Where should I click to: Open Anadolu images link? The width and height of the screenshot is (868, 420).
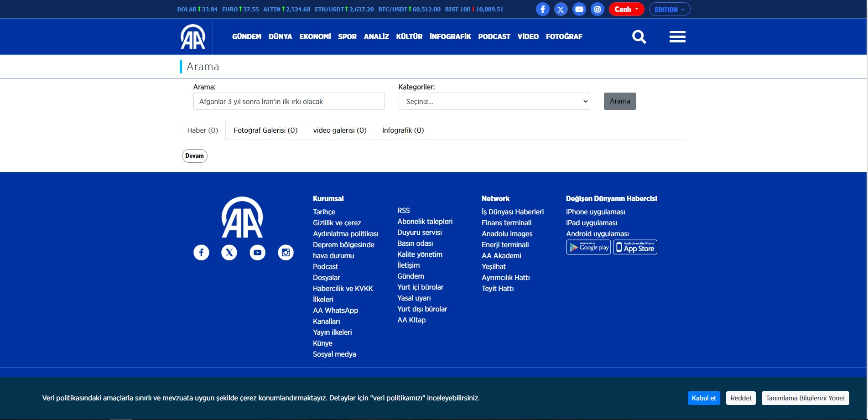coord(507,234)
